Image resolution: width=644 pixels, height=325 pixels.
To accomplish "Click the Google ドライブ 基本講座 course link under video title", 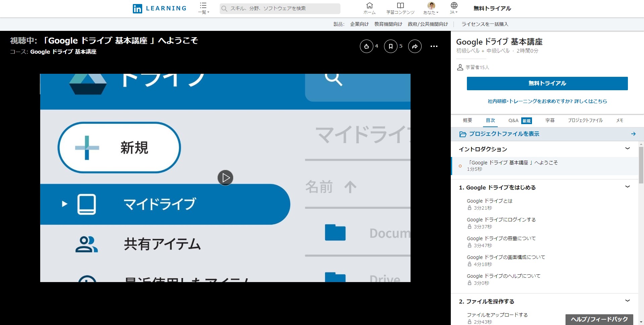I will click(63, 52).
